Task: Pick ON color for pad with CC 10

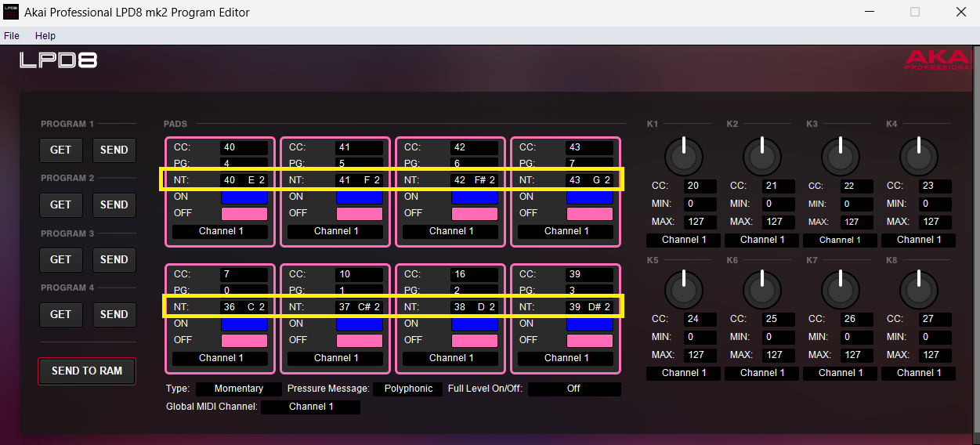Action: (x=360, y=324)
